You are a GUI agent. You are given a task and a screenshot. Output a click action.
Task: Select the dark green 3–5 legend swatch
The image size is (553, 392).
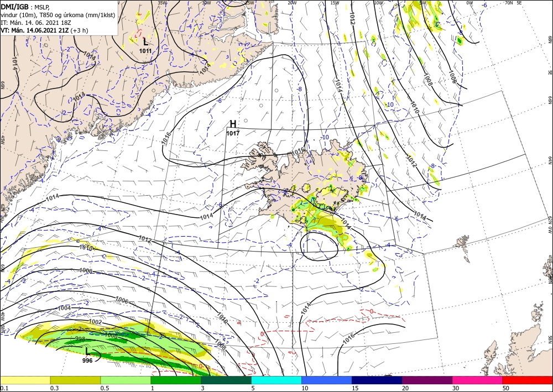(x=226, y=380)
